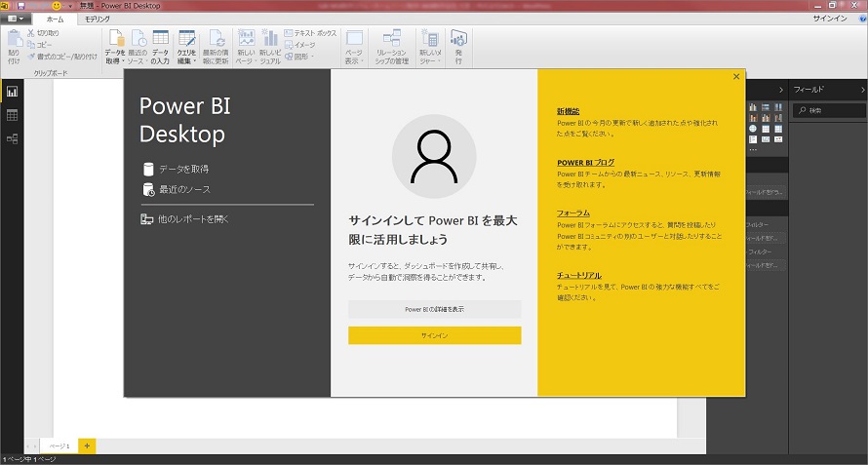The height and width of the screenshot is (465, 868).
Task: Click the クエリを編集 Edit Queries ribbon icon
Action: pos(187,47)
